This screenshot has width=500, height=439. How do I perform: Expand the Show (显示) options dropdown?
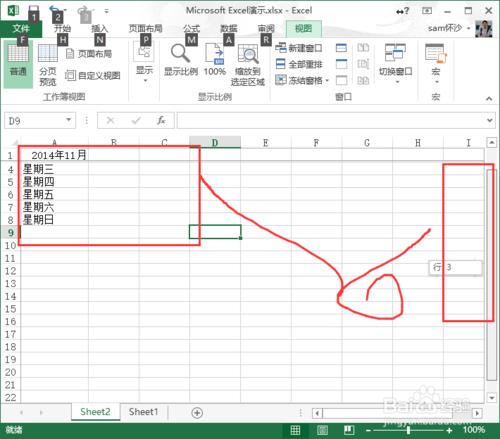click(144, 63)
